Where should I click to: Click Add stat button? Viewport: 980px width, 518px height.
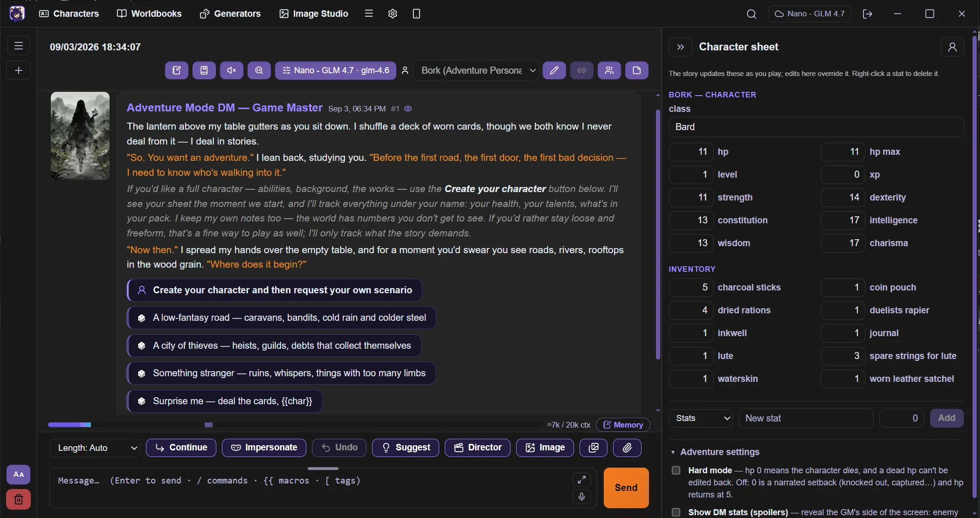pos(946,418)
